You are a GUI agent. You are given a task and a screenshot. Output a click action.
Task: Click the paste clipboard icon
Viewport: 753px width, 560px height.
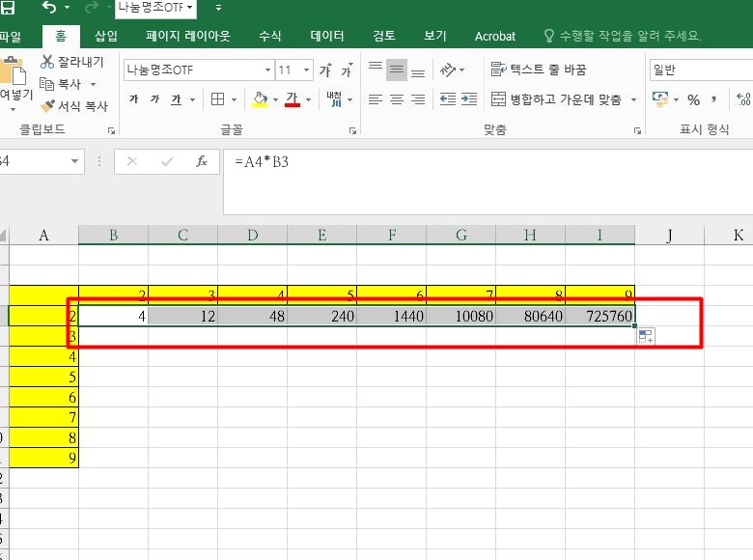tap(14, 71)
